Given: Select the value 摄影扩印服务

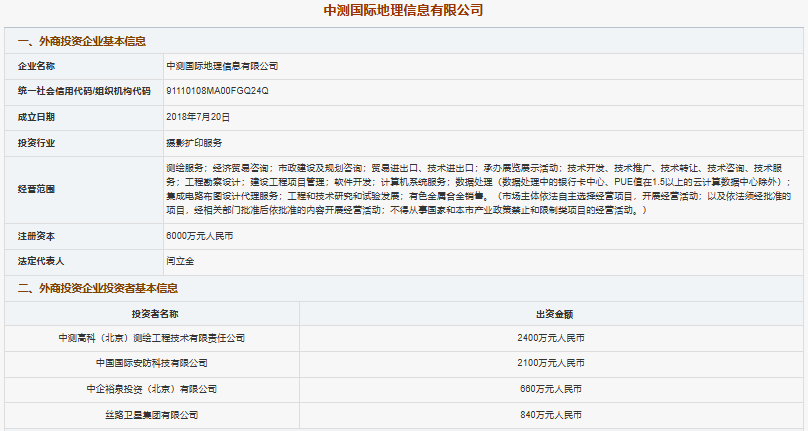Looking at the screenshot, I should pyautogui.click(x=194, y=143).
